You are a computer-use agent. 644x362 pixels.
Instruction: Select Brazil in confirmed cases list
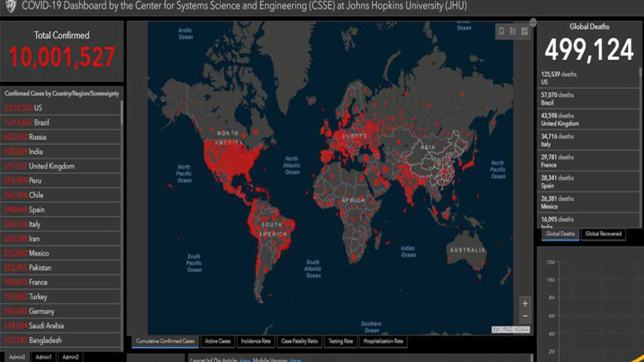[x=41, y=122]
